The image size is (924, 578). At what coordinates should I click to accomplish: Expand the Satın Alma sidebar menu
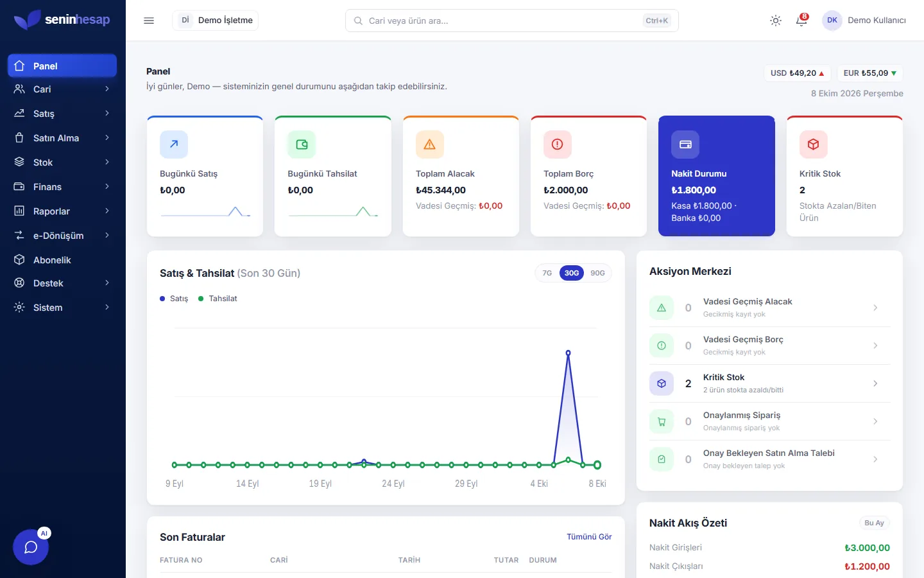62,138
